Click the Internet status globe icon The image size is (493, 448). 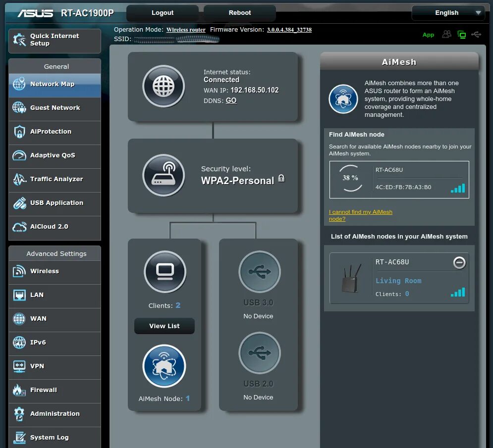coord(164,86)
